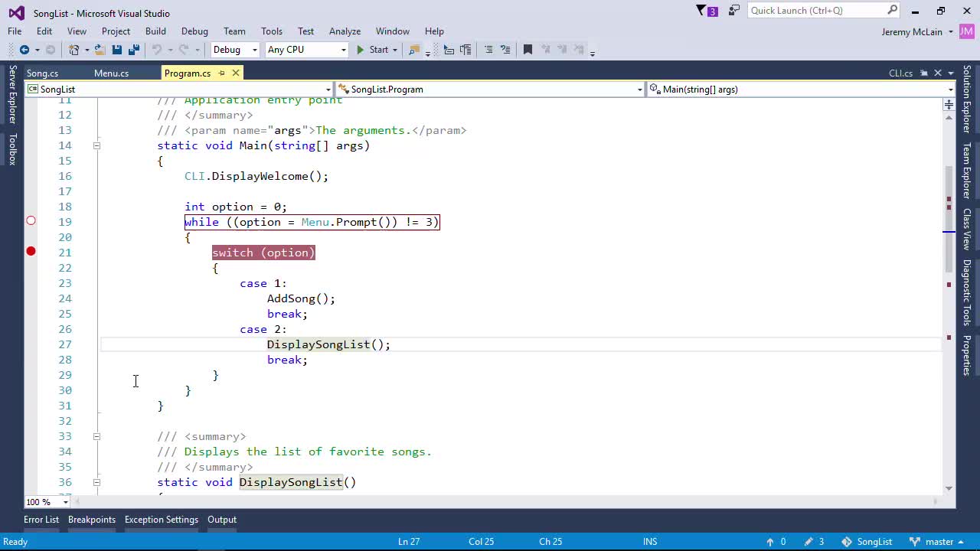Start debugging with the Start button

(x=372, y=50)
